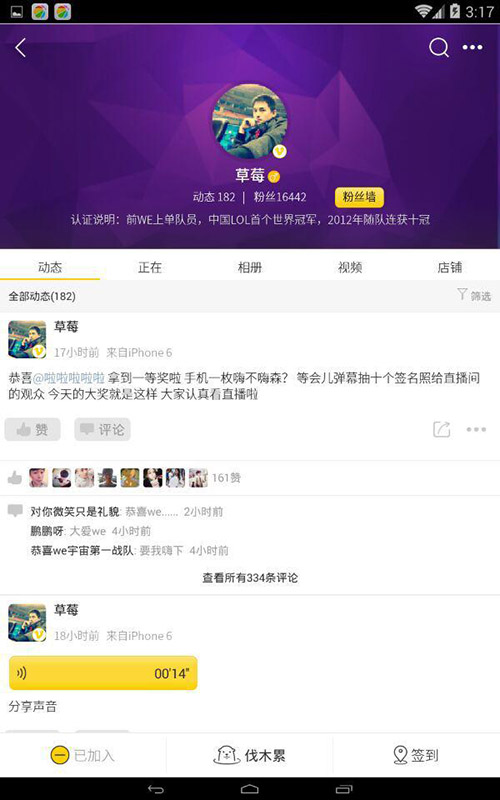Open the 签到 check-in location icon
500x800 pixels.
[x=401, y=755]
